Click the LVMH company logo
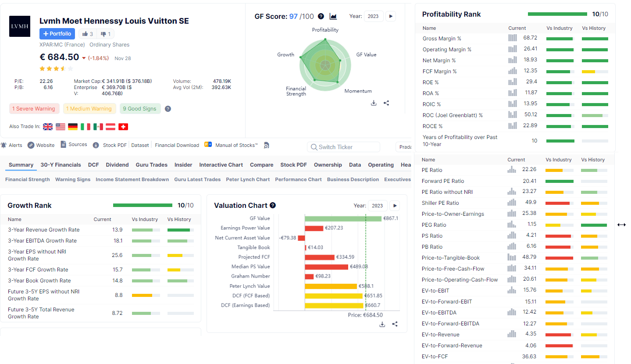The width and height of the screenshot is (631, 364). tap(20, 26)
